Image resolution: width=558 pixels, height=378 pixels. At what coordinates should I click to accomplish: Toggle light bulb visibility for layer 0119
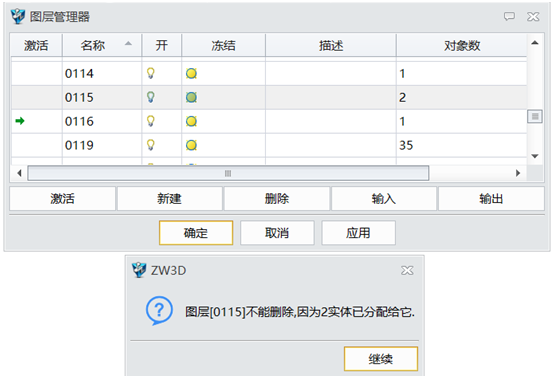point(151,145)
